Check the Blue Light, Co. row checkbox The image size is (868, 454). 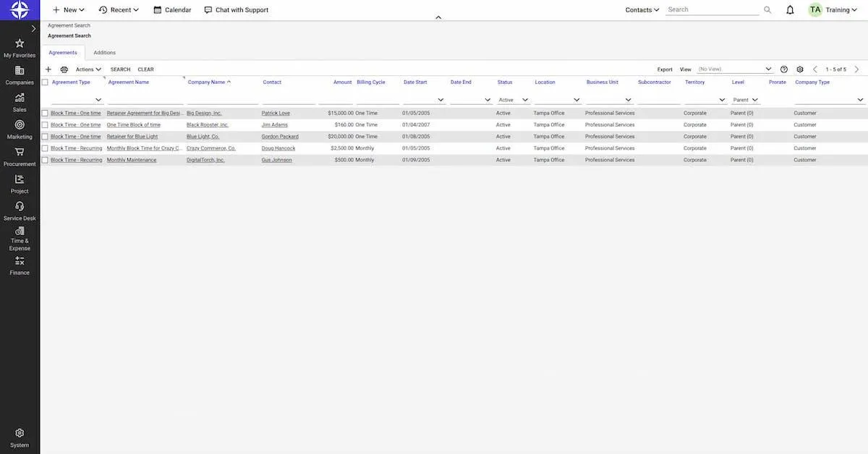coord(45,137)
